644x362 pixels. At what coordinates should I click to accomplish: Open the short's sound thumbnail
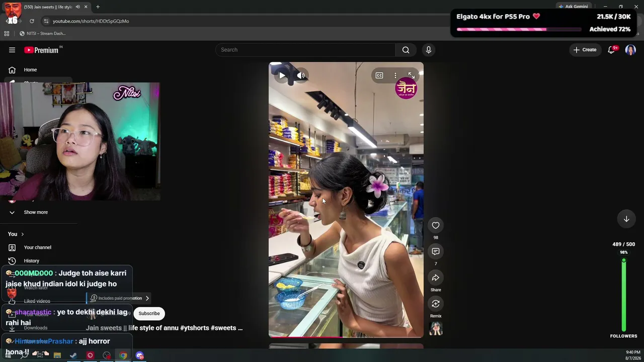click(436, 329)
